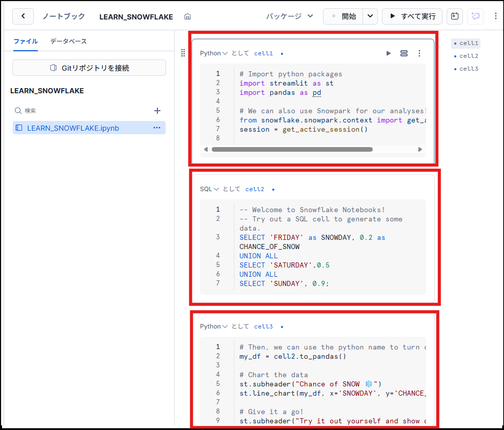Open cell1 more options menu
The image size is (504, 430).
pyautogui.click(x=419, y=53)
